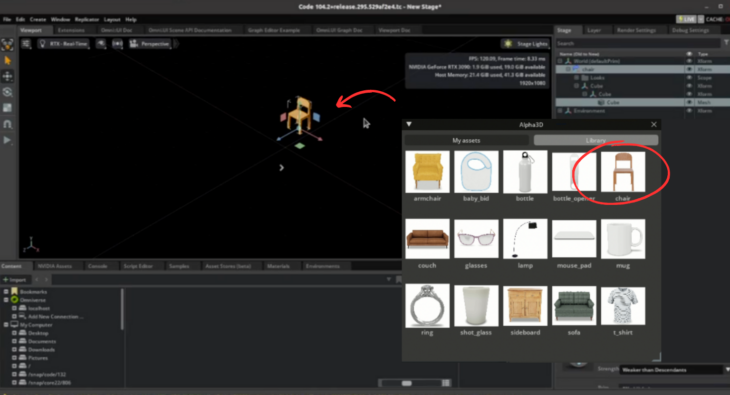Close the Alpha3D window
Viewport: 730px width, 395px height.
654,124
